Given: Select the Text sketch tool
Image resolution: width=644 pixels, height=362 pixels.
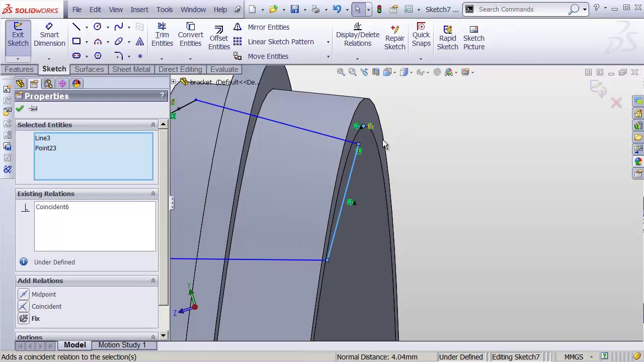Looking at the screenshot, I should tap(140, 42).
